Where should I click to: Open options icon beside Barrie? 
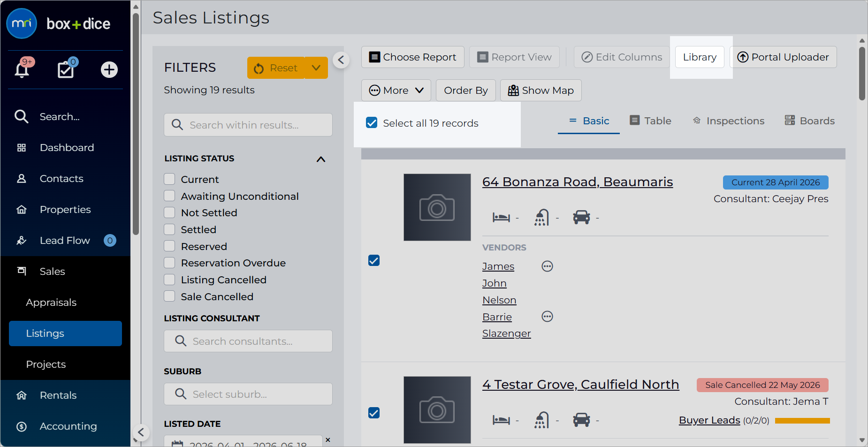[x=548, y=317]
